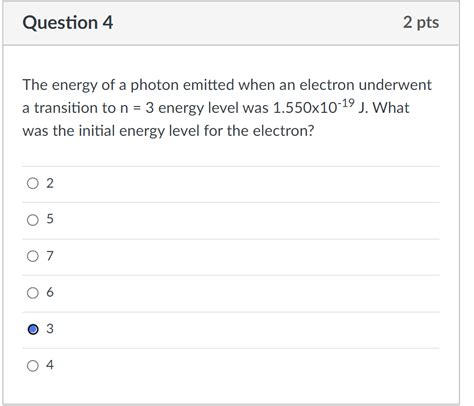Image resolution: width=474 pixels, height=406 pixels.
Task: Click the '2 pts' points label
Action: 421,22
